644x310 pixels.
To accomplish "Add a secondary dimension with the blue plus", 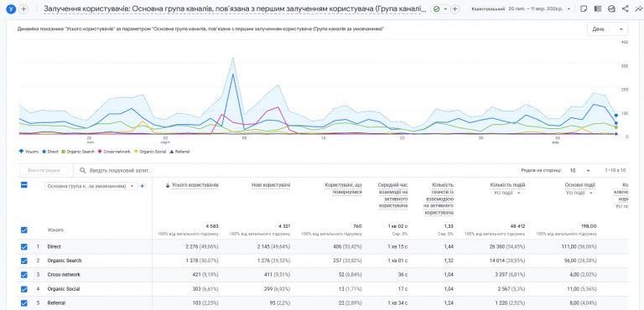I will coord(142,186).
